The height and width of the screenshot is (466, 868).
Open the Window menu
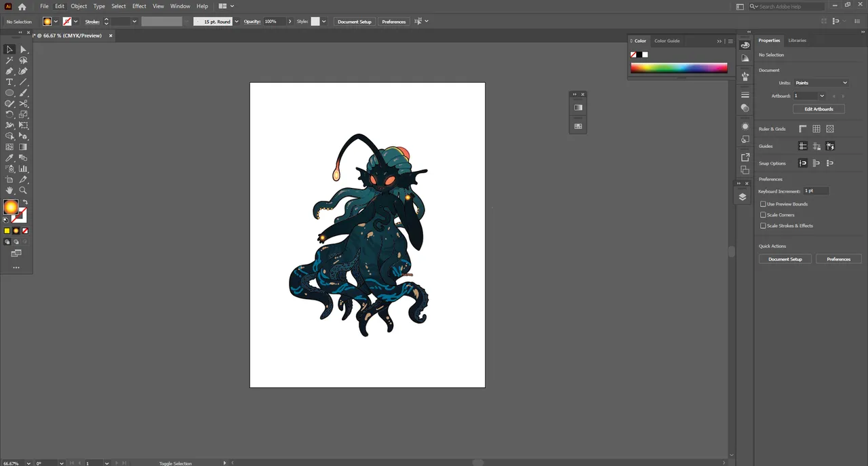[180, 6]
